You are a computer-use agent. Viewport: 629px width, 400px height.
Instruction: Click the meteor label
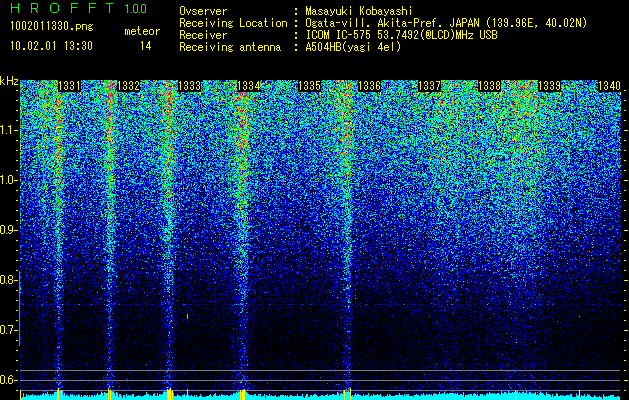(x=142, y=31)
